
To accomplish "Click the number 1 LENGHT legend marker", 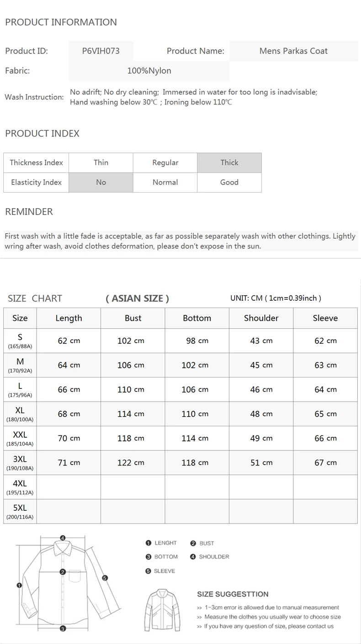I will [x=148, y=543].
